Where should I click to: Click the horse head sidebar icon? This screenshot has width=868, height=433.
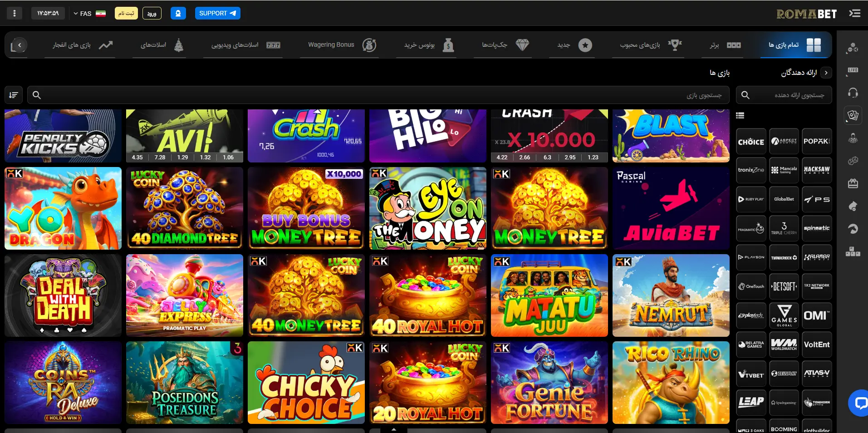click(x=853, y=229)
